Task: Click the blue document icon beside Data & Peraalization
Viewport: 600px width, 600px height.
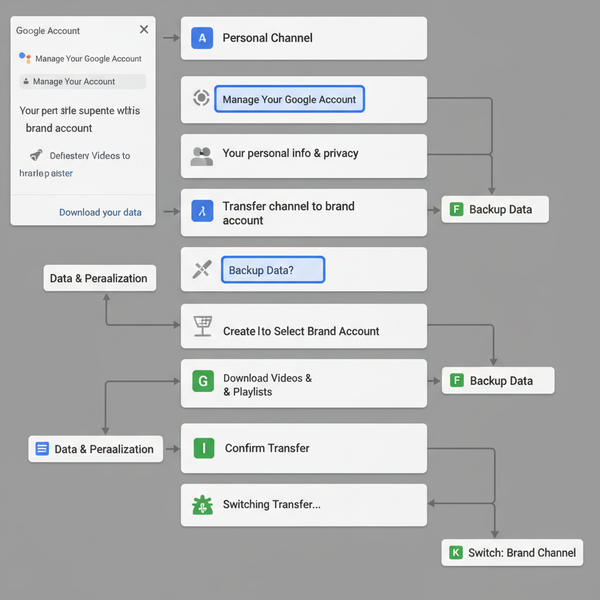Action: point(42,449)
